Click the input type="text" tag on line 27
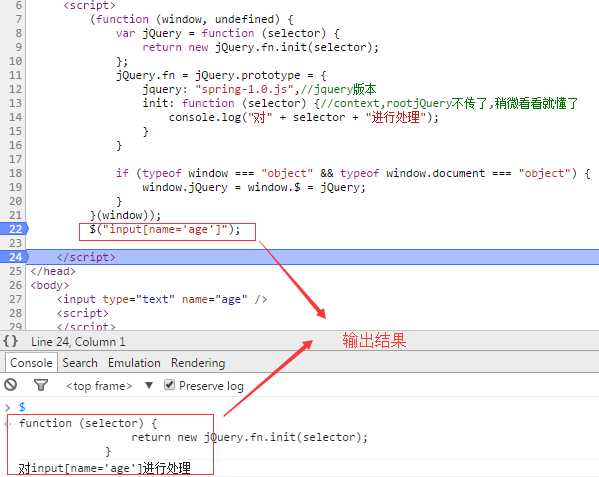599x477 pixels. [x=162, y=299]
